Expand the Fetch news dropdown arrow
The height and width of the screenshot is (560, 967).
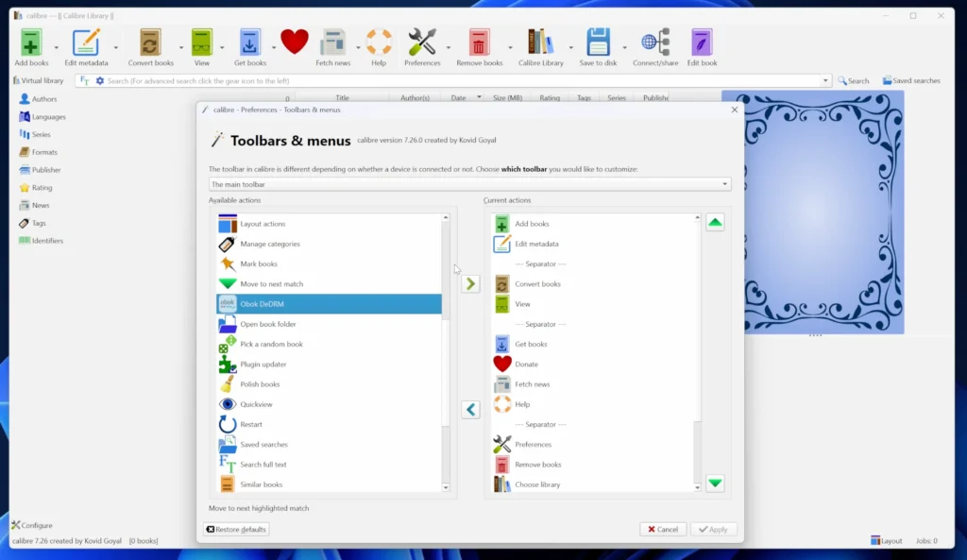pos(358,47)
